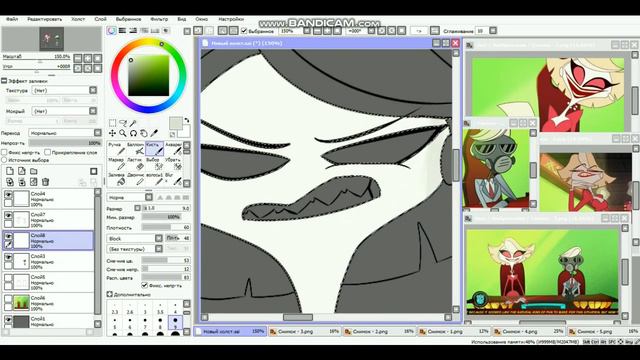This screenshot has width=640, height=360.
Task: Select the magic wand tool
Action: tap(133, 123)
